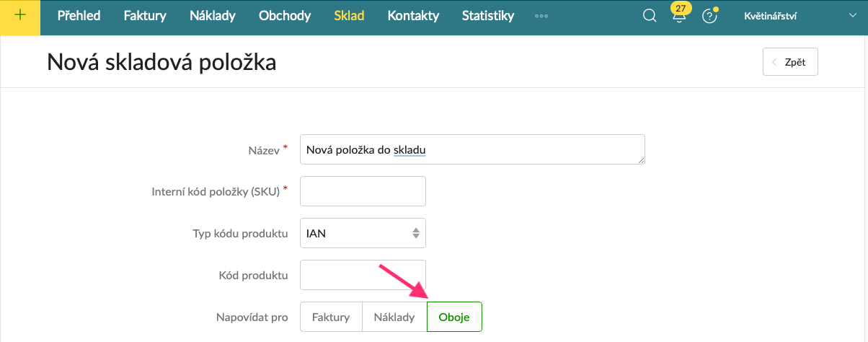
Task: Select the Sklad menu item
Action: pyautogui.click(x=349, y=16)
